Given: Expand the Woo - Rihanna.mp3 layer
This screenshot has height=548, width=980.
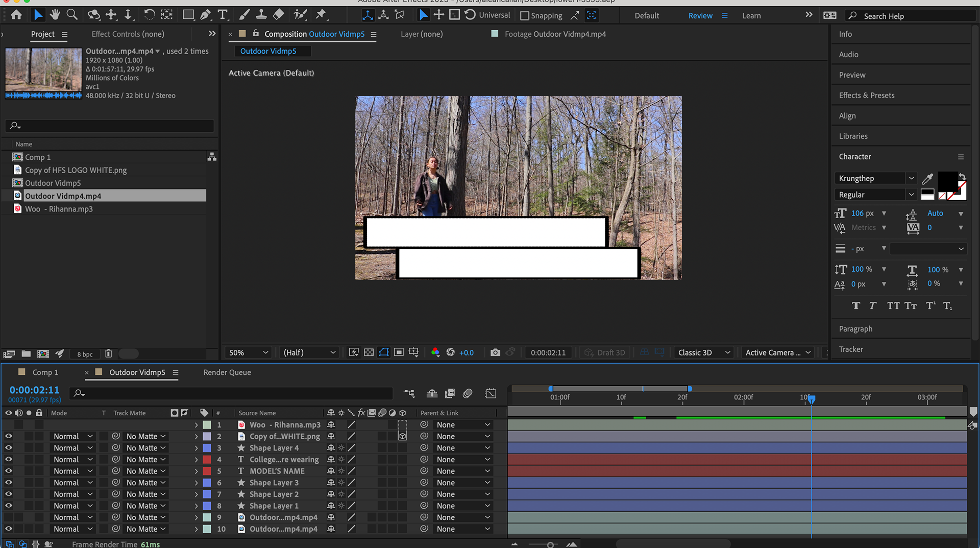Looking at the screenshot, I should coord(196,425).
